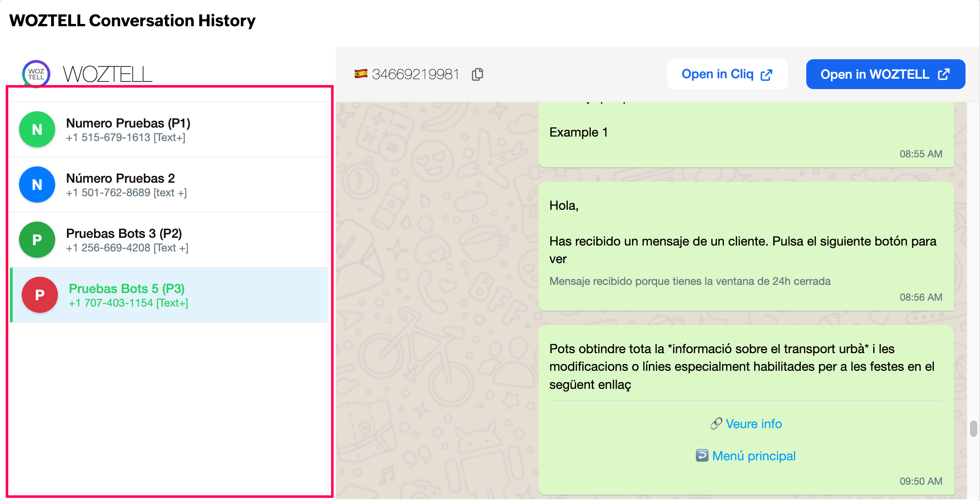Open the conversation in WOZTELL
The height and width of the screenshot is (501, 980).
pos(875,74)
